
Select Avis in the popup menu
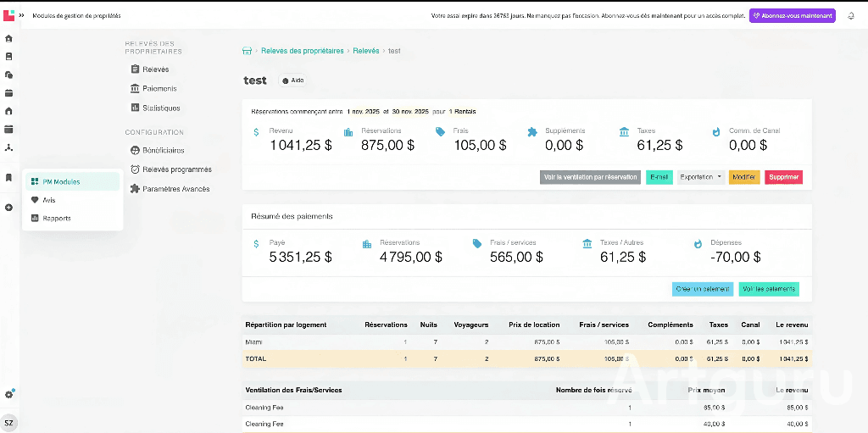72,200
